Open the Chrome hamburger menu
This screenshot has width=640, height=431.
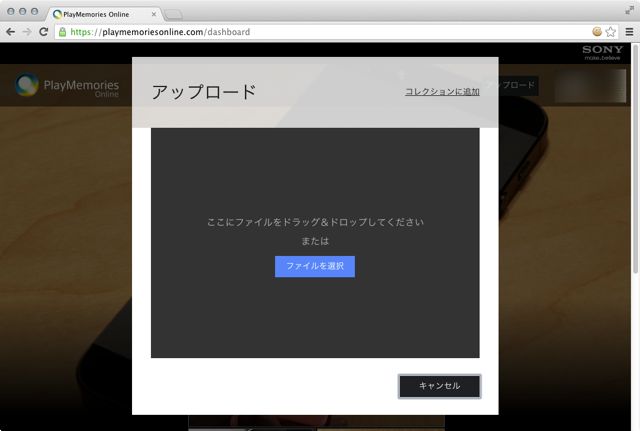[x=629, y=32]
